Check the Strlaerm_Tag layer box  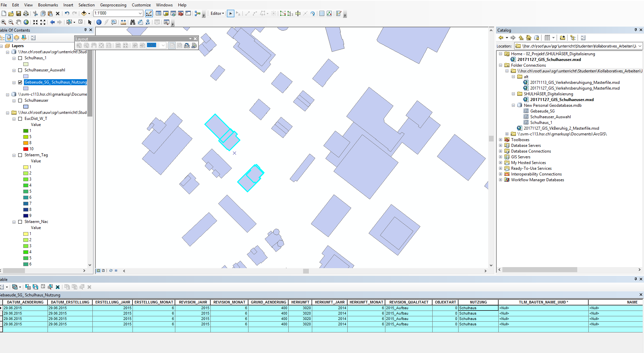pyautogui.click(x=20, y=155)
